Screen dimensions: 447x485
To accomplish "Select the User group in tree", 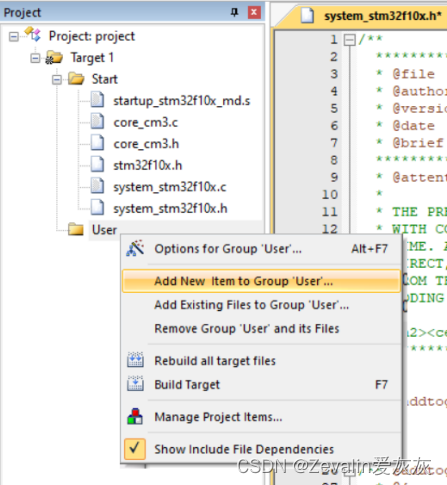I will (x=104, y=230).
